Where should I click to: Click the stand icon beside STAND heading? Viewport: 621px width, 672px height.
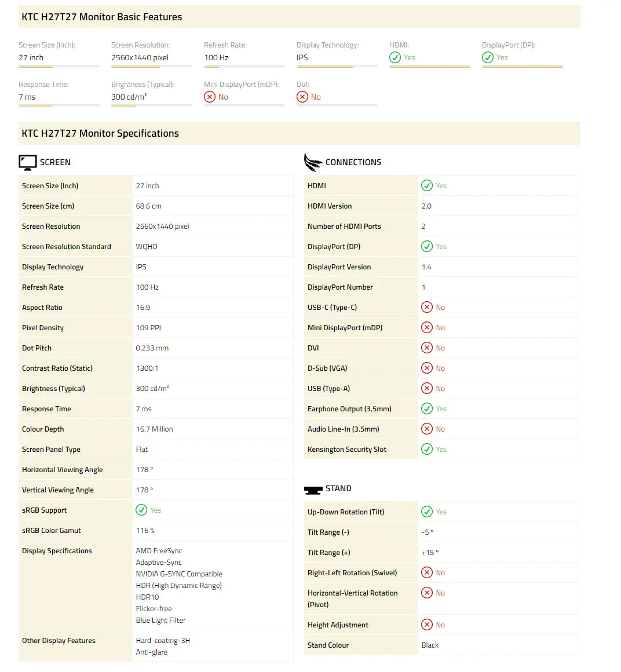(x=313, y=490)
